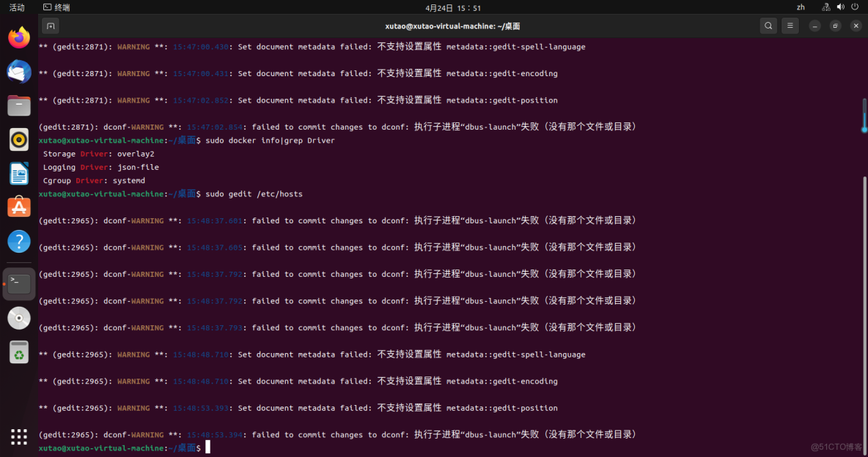Open the disc drive icon in dock

(19, 318)
